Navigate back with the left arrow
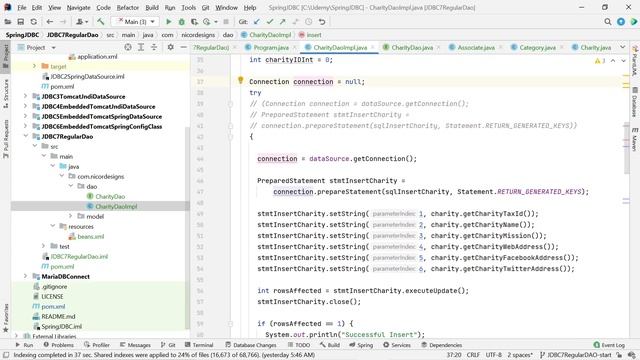Screen dimensions: 640x360 (49, 22)
